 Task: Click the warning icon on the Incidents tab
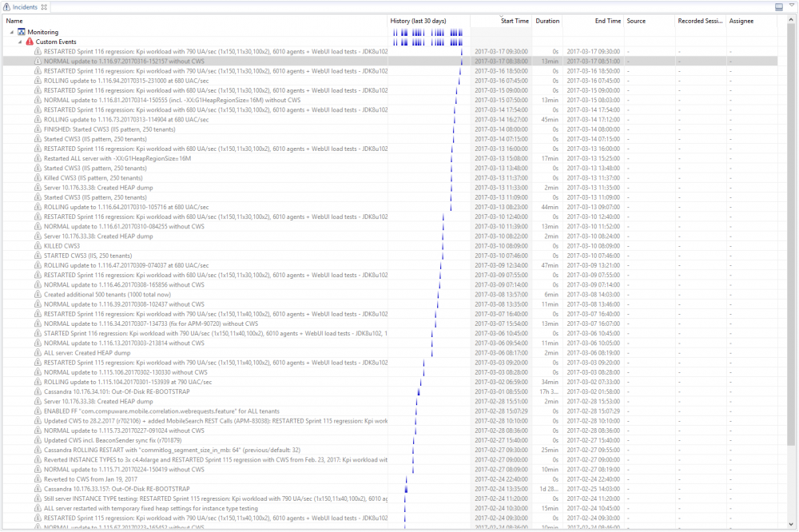tap(6, 6)
